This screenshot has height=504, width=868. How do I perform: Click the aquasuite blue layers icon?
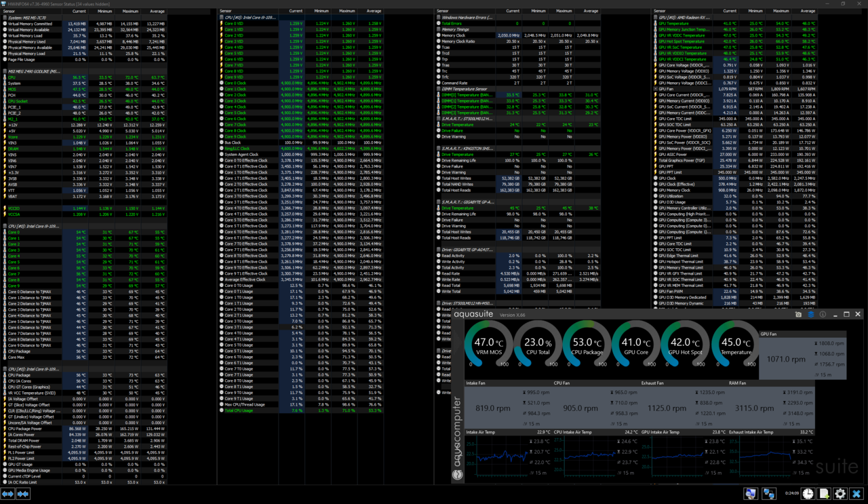coord(810,315)
